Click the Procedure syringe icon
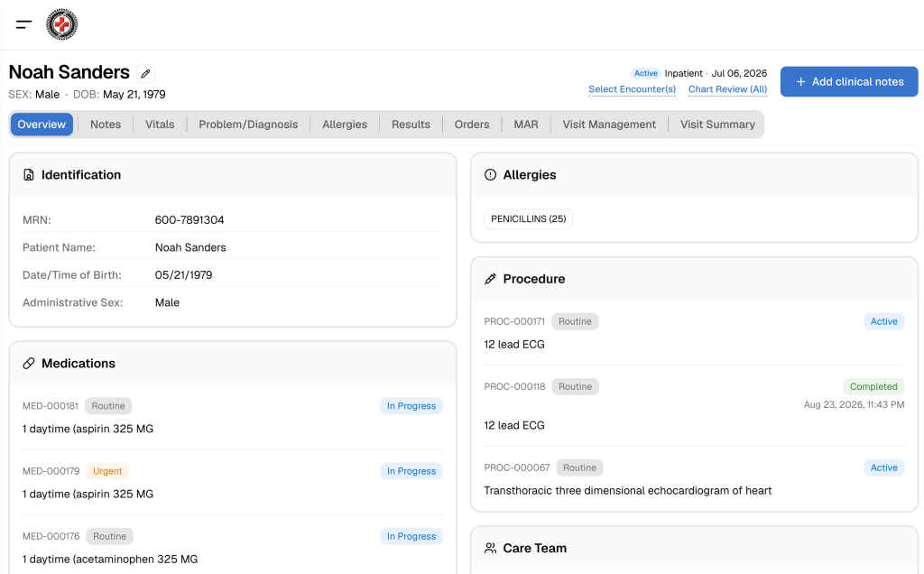This screenshot has width=924, height=574. point(490,279)
